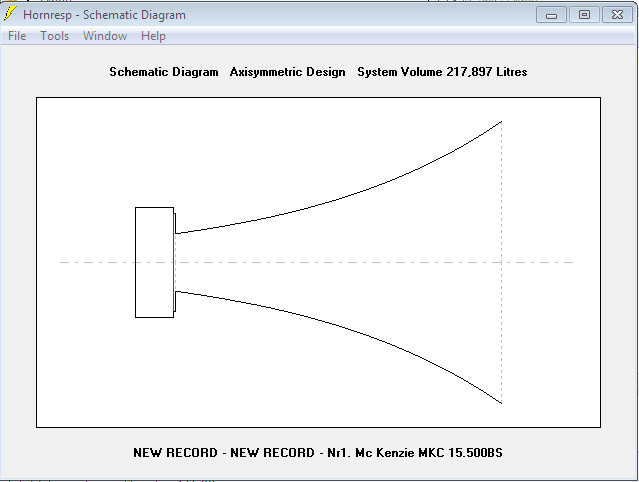Close the Schematic Diagram window

[x=617, y=15]
